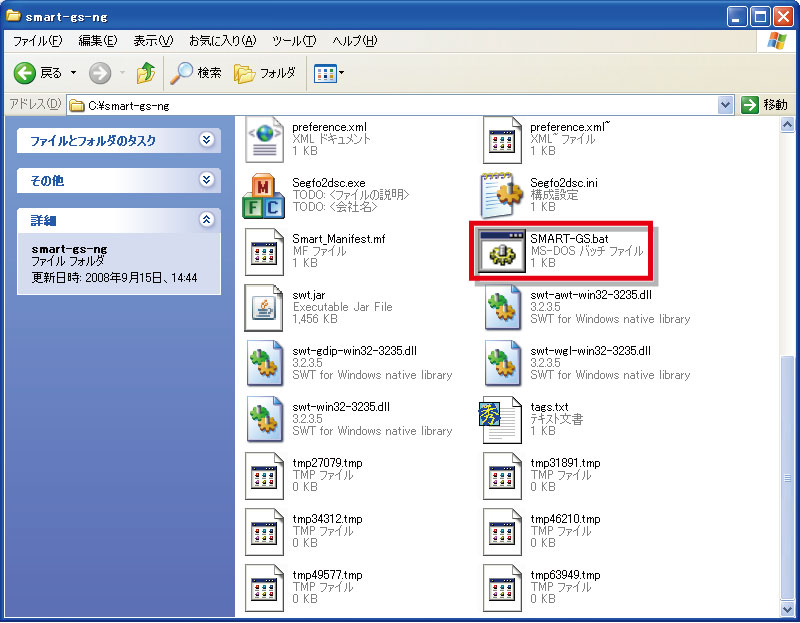Screen dimensions: 800x623
Task: Select the SMART-GS.bat batch file icon
Action: 502,251
